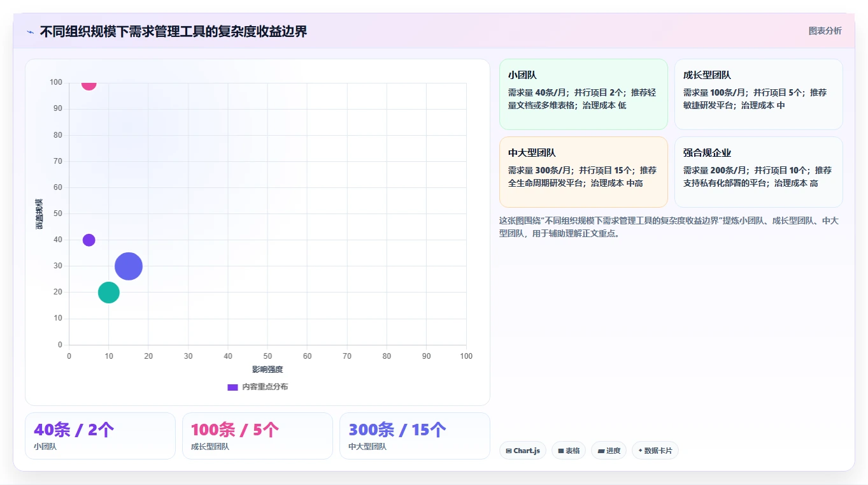Click x-axis tick label 70
Image resolution: width=868 pixels, height=485 pixels.
point(347,356)
